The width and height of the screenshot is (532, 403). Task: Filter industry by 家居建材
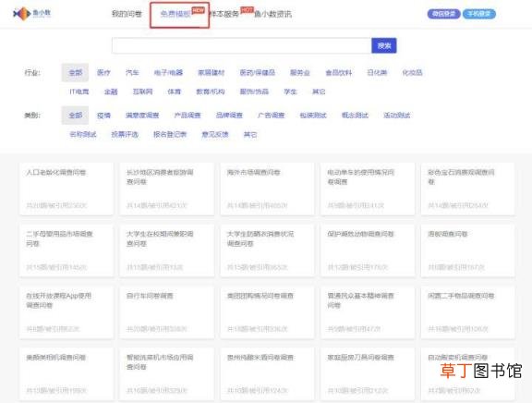point(211,73)
